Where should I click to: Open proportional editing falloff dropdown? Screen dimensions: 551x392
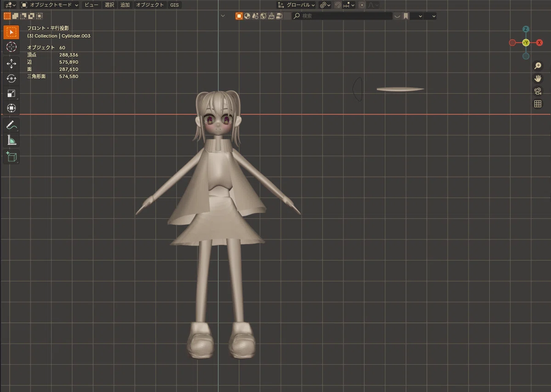pos(372,5)
